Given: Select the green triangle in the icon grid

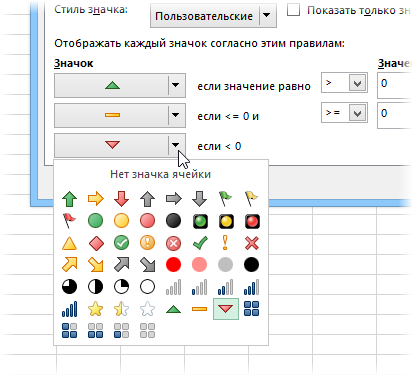Looking at the screenshot, I should [173, 309].
